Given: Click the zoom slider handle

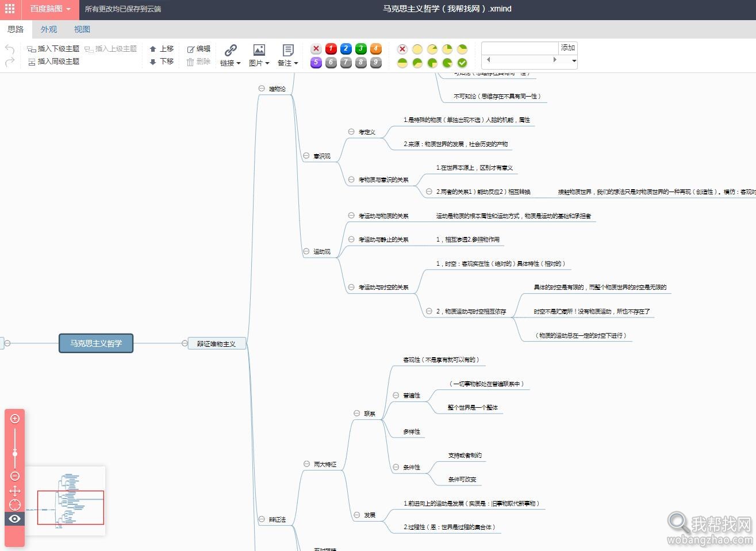Looking at the screenshot, I should point(15,454).
